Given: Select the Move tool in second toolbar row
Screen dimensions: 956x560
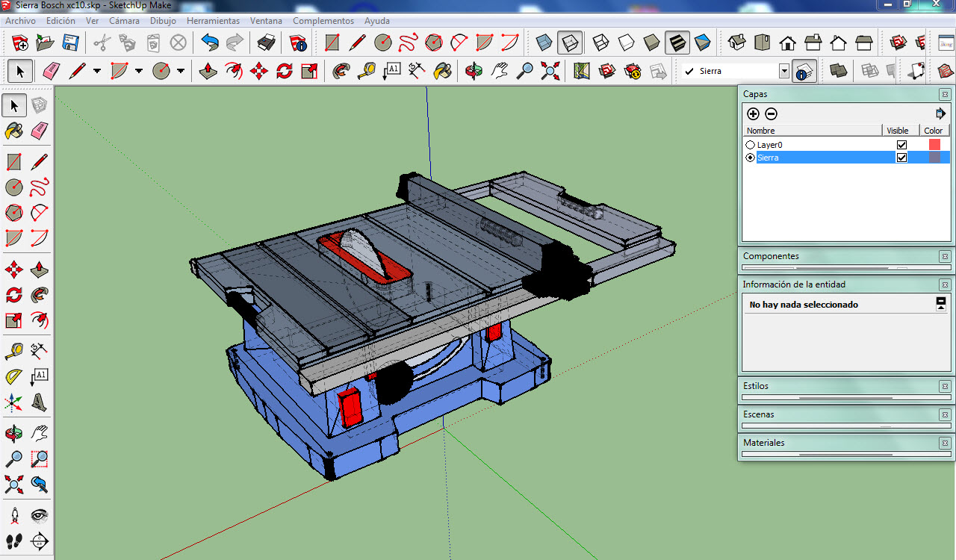Looking at the screenshot, I should [259, 72].
